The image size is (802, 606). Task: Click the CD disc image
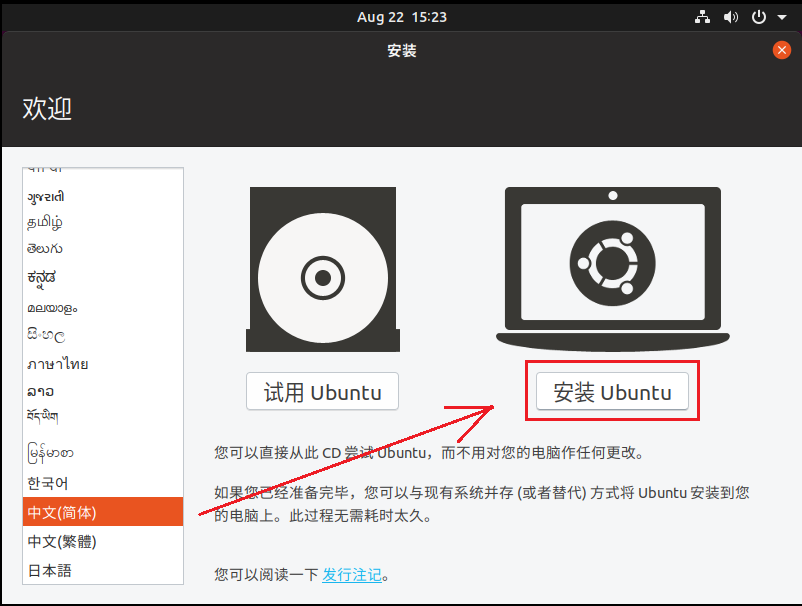pos(323,270)
